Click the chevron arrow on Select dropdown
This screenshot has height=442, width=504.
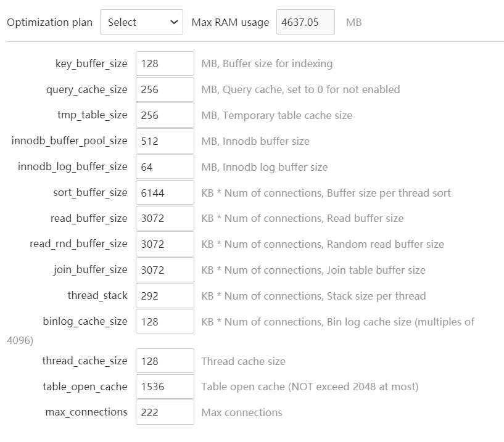pyautogui.click(x=173, y=22)
